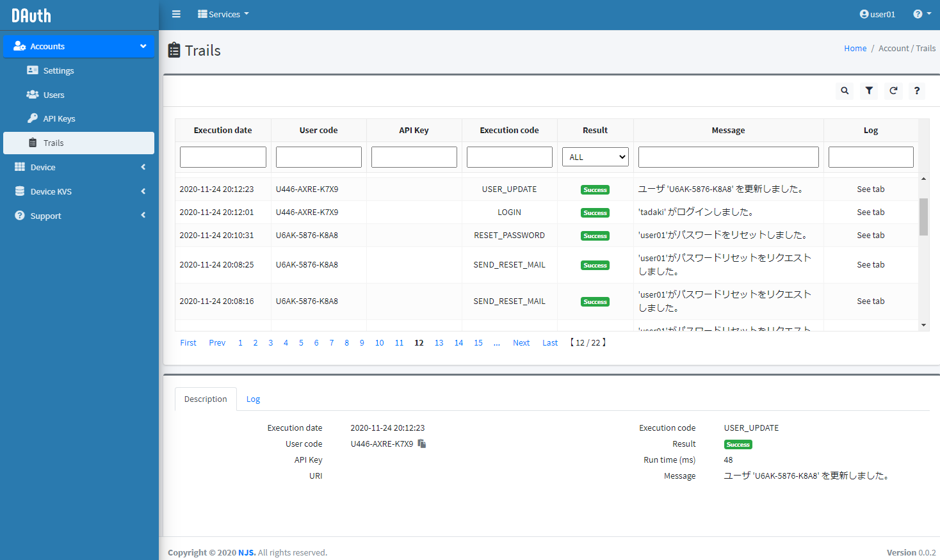Click the table scroll up arrow
940x560 pixels.
click(923, 179)
